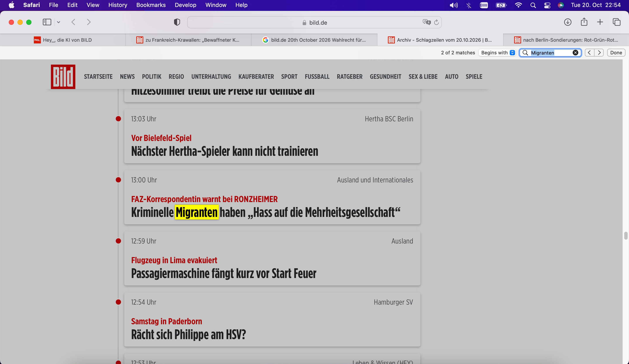Open the Share sheet icon
Screen dimensions: 629x364
pos(584,22)
